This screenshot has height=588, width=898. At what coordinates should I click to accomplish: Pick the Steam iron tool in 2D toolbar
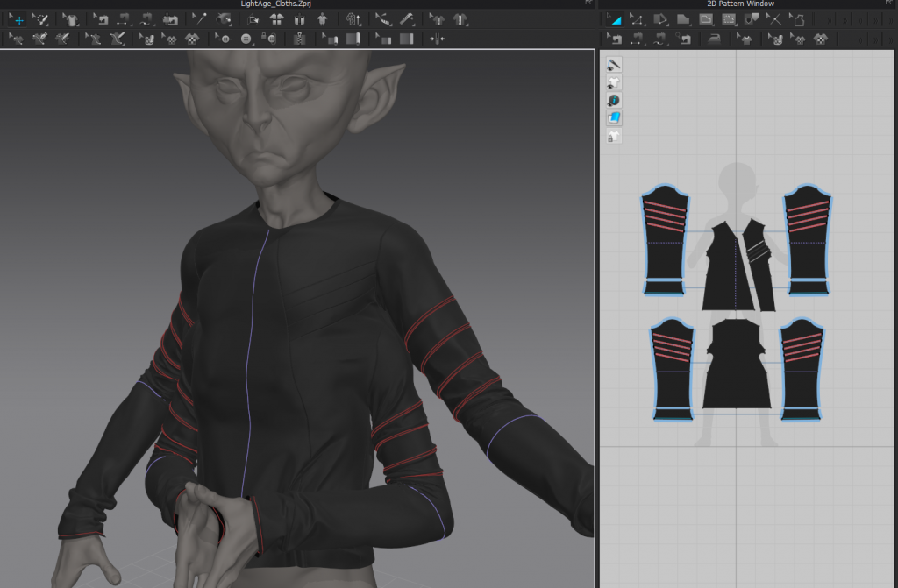tap(715, 39)
